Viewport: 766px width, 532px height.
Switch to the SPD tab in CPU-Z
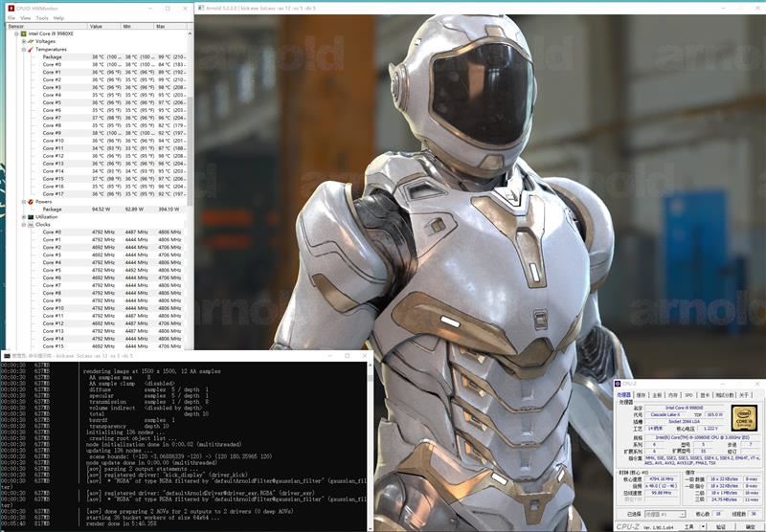[x=688, y=395]
